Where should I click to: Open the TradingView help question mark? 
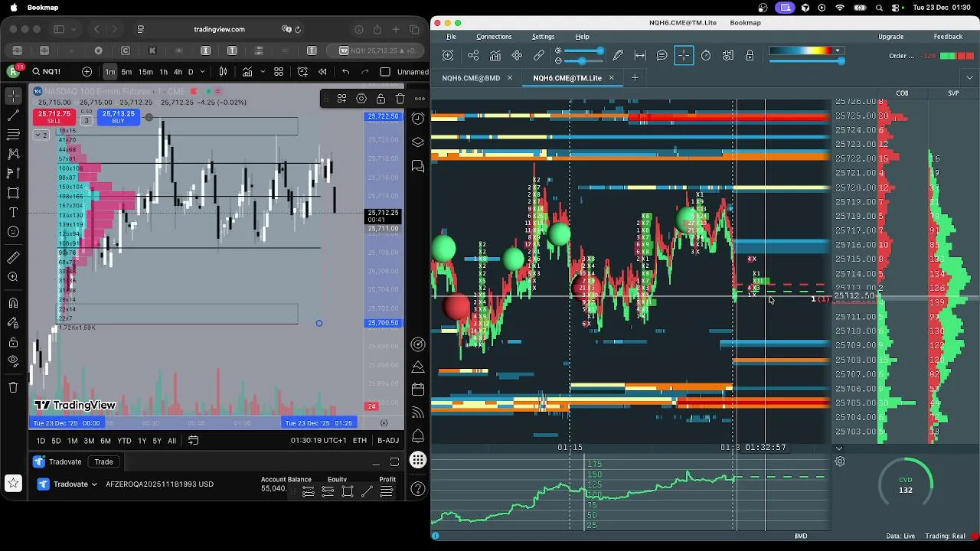click(418, 488)
